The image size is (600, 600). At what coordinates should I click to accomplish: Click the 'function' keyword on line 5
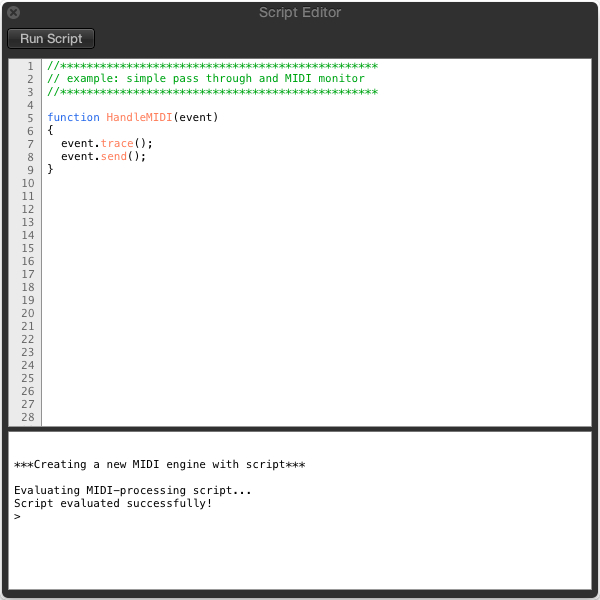tap(73, 117)
